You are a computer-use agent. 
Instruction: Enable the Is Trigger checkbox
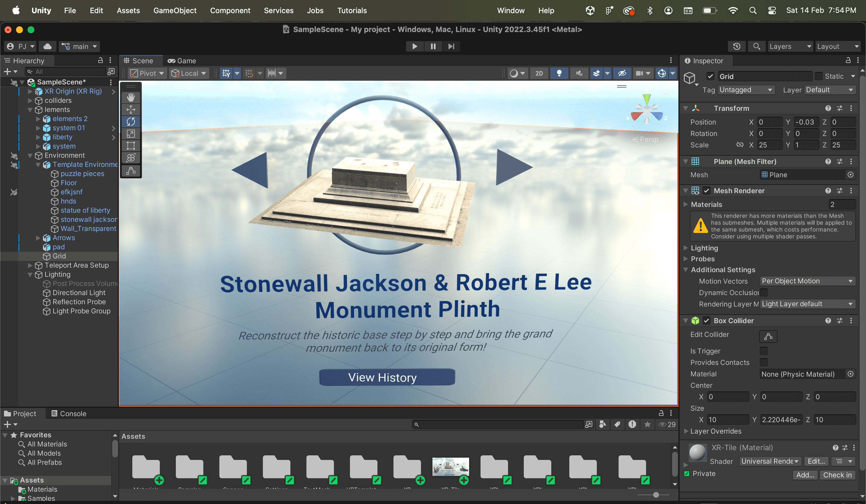click(763, 351)
